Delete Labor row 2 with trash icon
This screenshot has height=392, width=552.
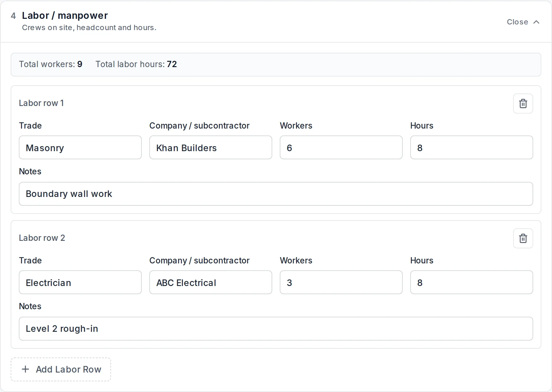[523, 238]
